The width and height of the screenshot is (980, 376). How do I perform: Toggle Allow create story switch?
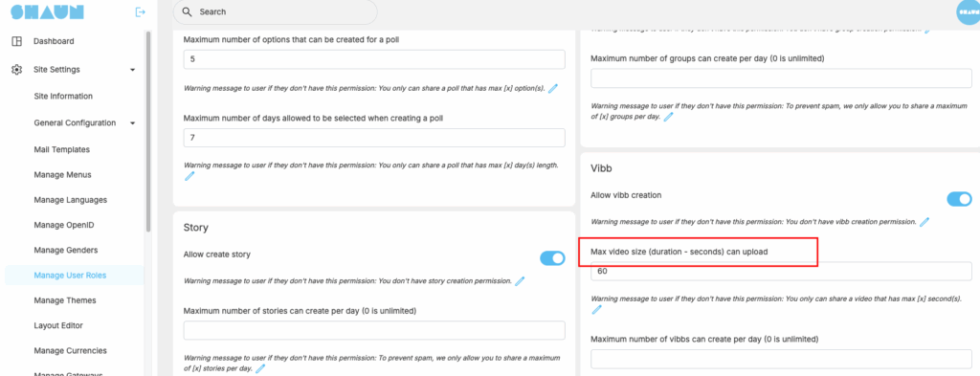coord(552,258)
